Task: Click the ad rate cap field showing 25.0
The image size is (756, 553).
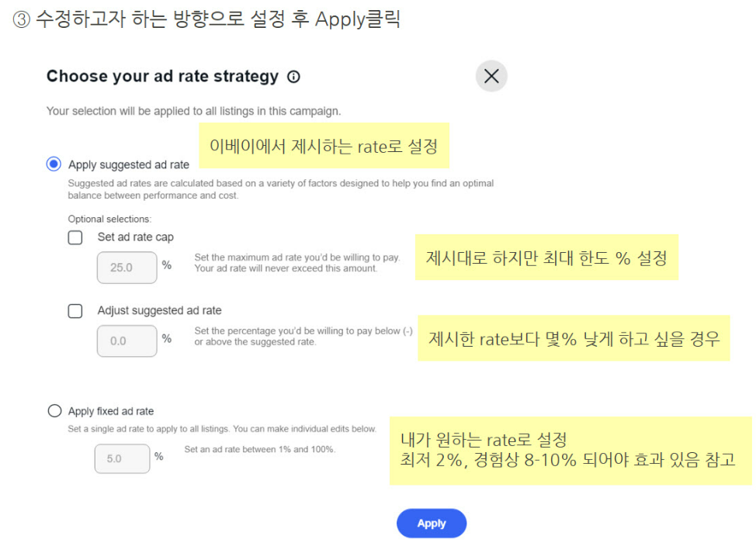Action: pos(127,268)
